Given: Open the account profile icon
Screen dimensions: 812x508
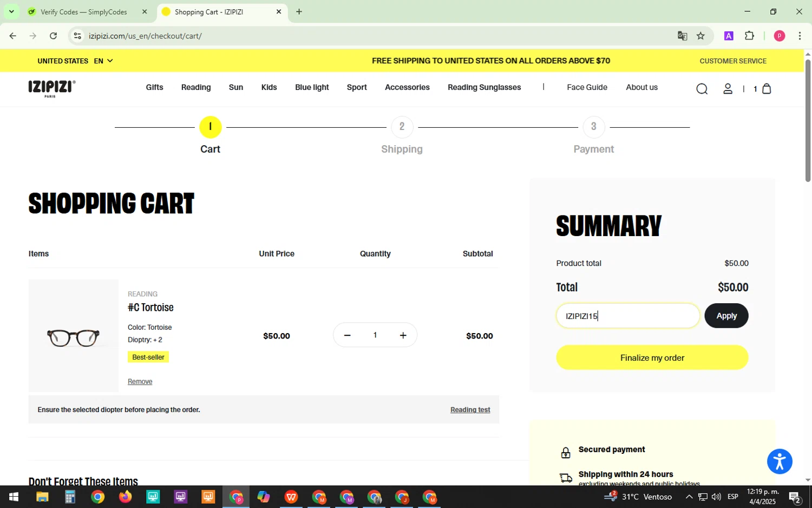Looking at the screenshot, I should pyautogui.click(x=728, y=89).
